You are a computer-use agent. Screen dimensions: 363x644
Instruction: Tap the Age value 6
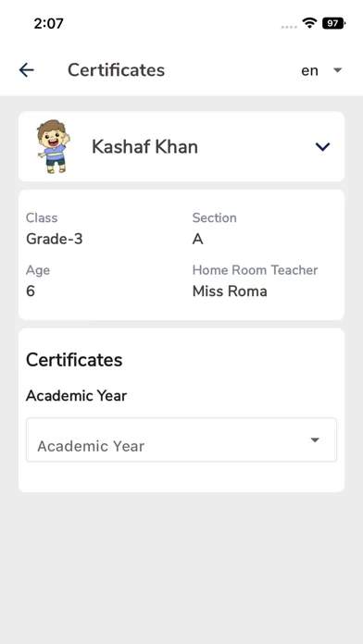point(31,291)
